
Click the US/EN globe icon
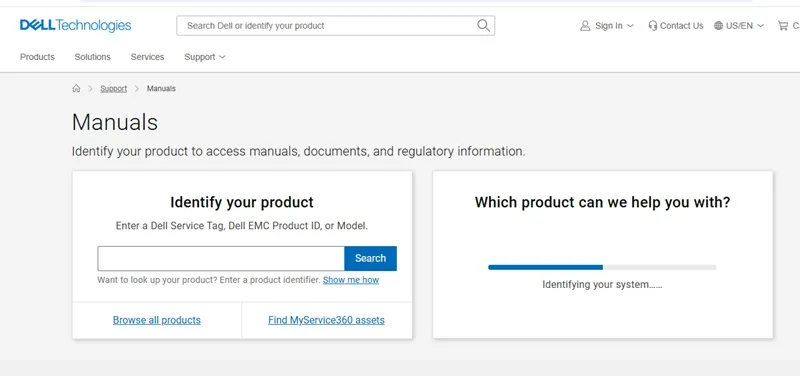pos(718,26)
